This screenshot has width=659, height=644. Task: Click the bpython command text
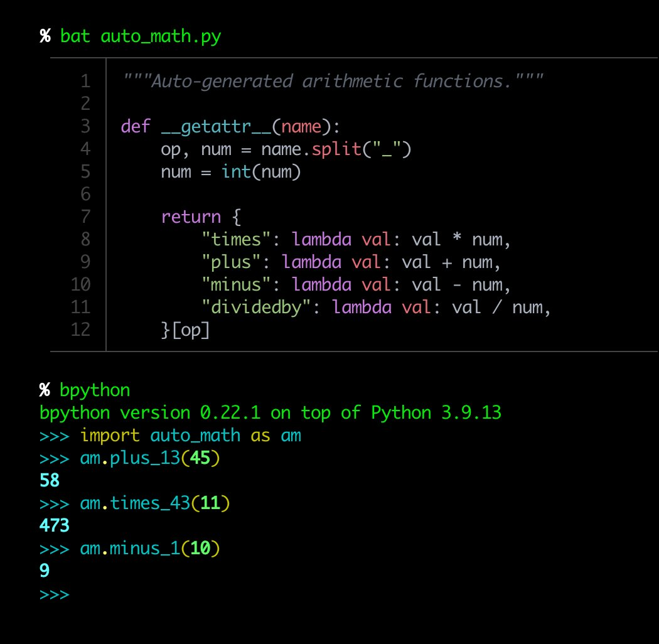pyautogui.click(x=94, y=389)
